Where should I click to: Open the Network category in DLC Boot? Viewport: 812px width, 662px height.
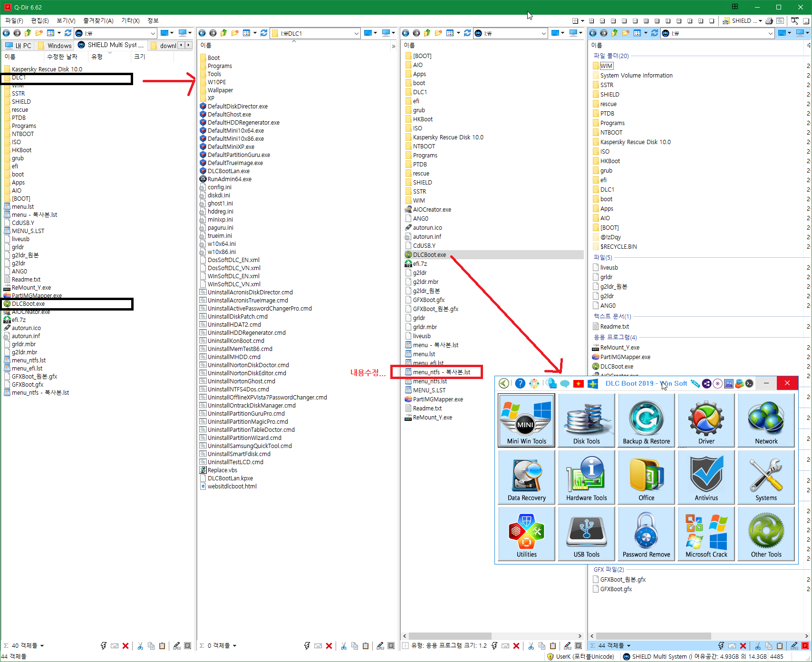766,420
